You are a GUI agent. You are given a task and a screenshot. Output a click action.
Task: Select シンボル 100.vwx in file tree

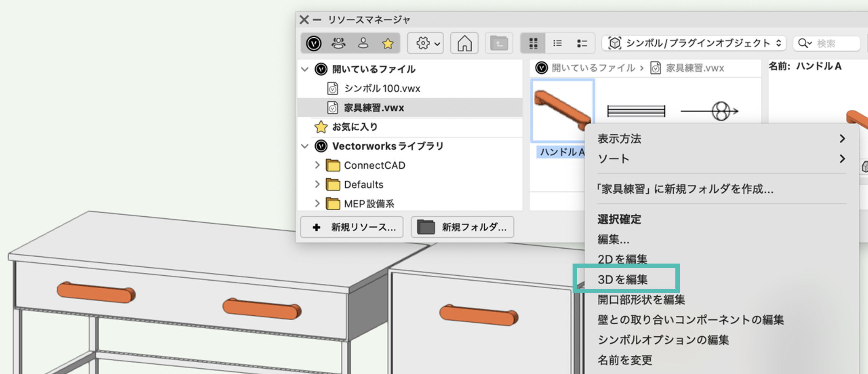(382, 89)
